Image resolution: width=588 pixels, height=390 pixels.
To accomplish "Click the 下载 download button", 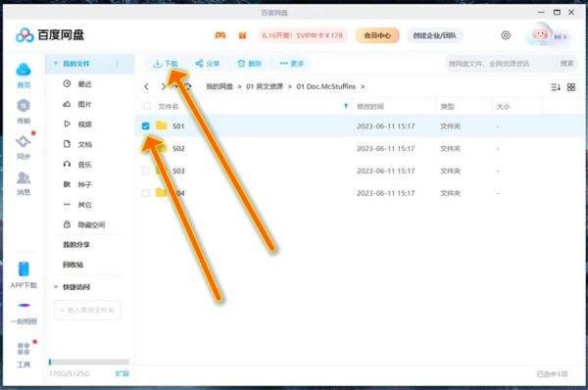I will click(166, 64).
